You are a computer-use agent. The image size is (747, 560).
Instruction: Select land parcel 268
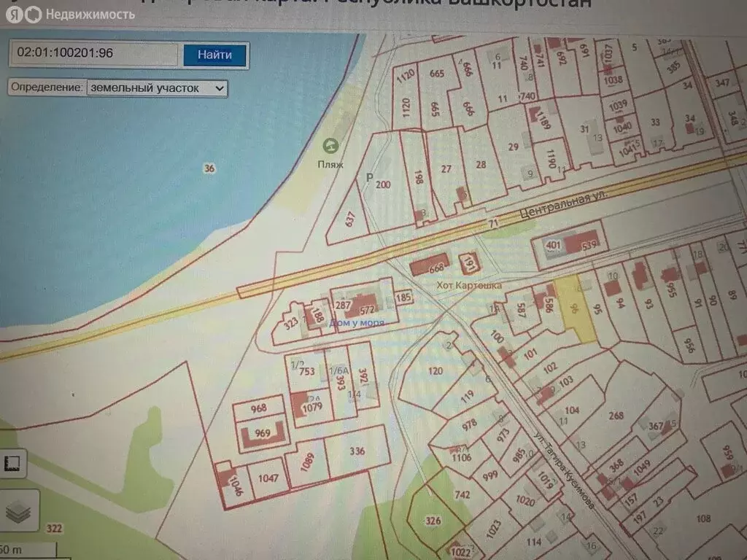(x=616, y=416)
